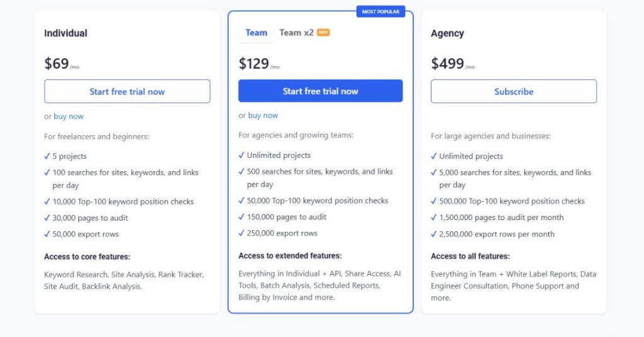
Task: Click checkmark beside "10,000 Top-100 keyword position checks"
Action: [x=47, y=201]
